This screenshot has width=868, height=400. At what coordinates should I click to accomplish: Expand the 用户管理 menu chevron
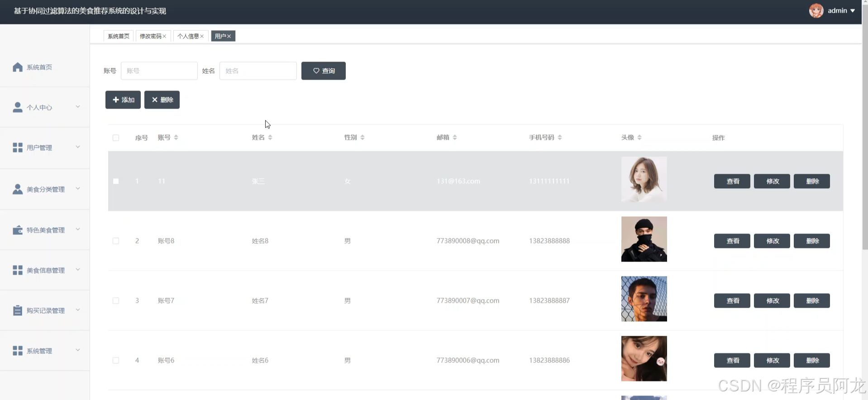(78, 147)
